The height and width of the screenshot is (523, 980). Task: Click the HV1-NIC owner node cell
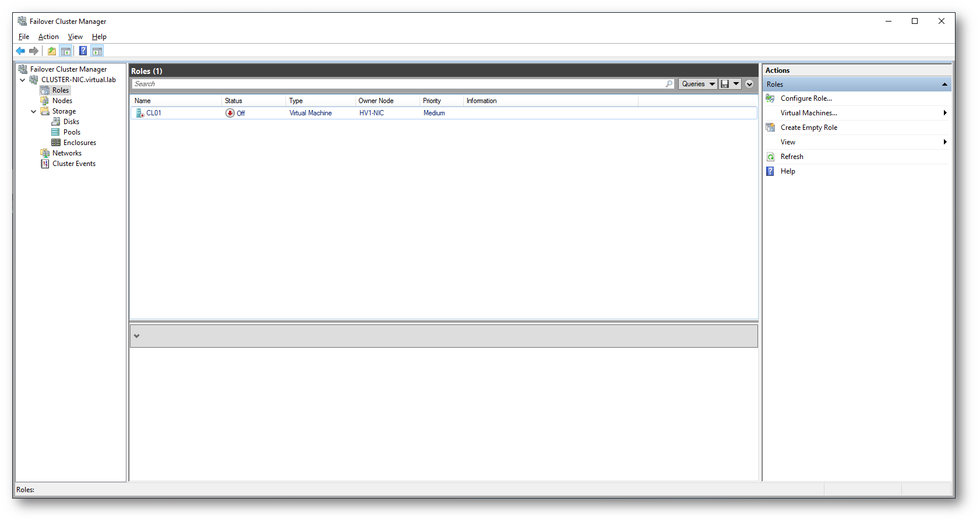coord(371,113)
